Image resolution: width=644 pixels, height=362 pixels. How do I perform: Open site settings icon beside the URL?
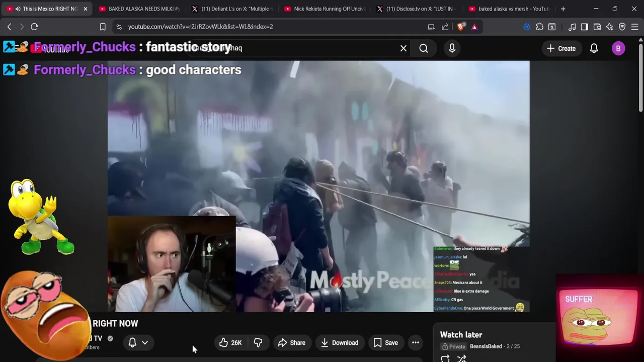click(119, 27)
